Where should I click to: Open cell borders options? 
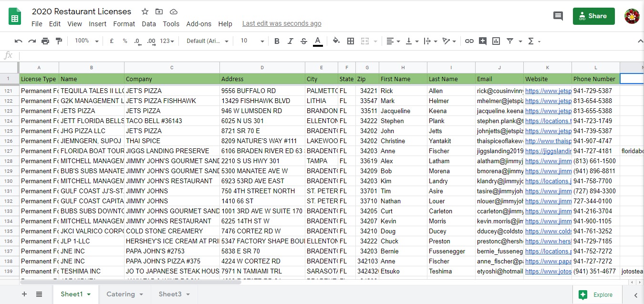[x=351, y=41]
